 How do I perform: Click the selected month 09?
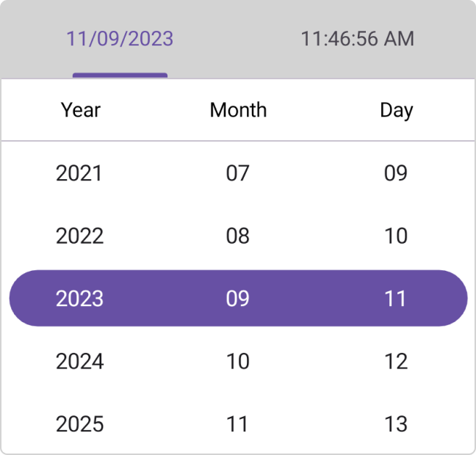(238, 299)
